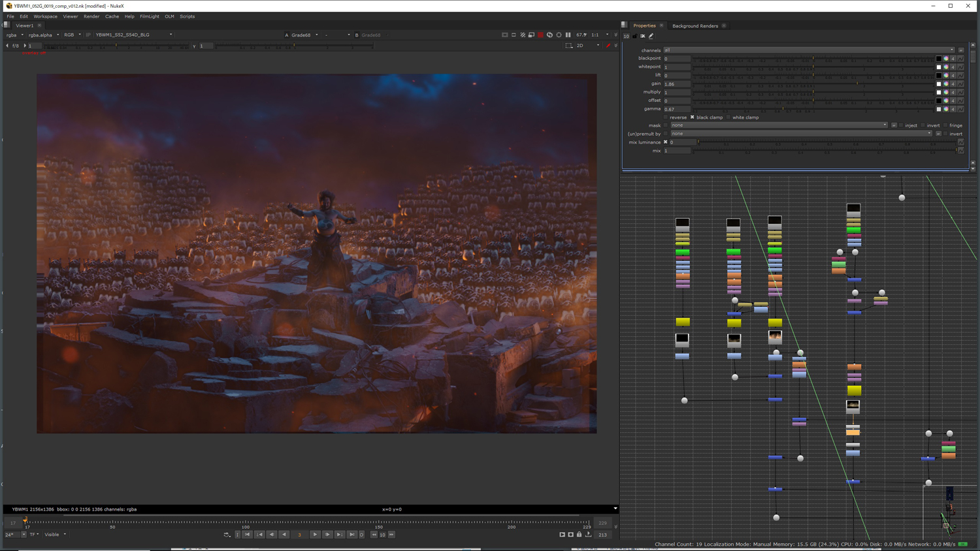Jump to last frame button
This screenshot has height=551, width=980.
tap(351, 535)
